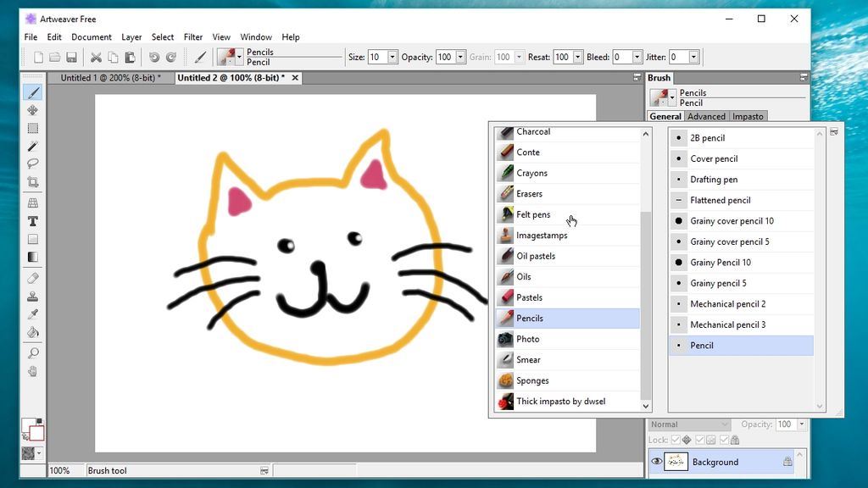Select the Move tool in the toolbox
The height and width of the screenshot is (488, 868).
[x=33, y=110]
